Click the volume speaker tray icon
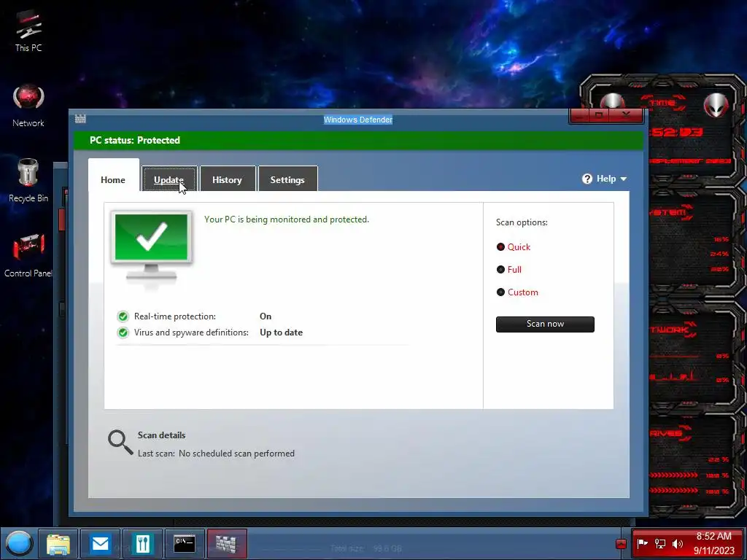 [x=678, y=543]
